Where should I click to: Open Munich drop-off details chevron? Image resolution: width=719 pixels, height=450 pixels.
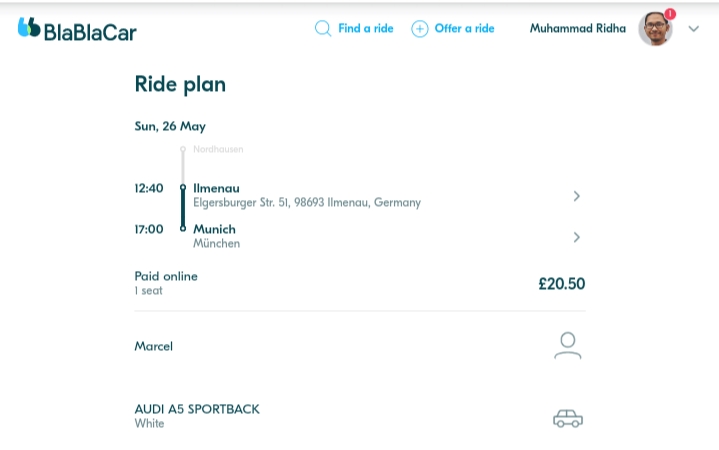tap(577, 237)
